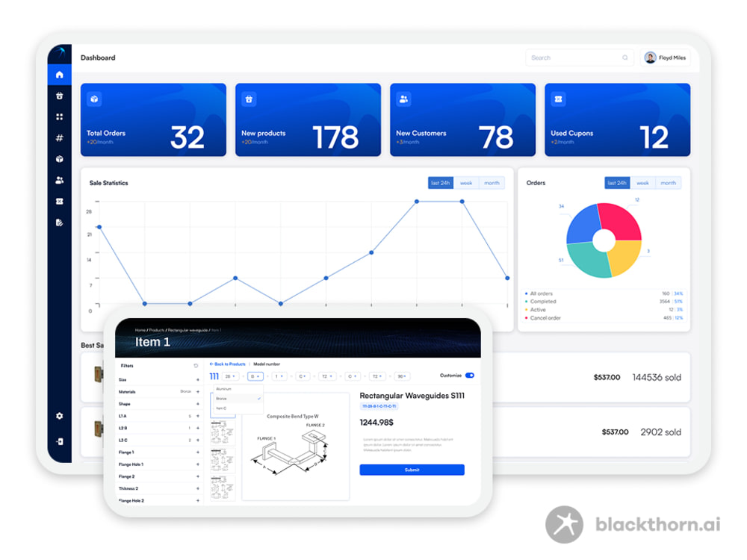This screenshot has height=560, width=747.
Task: Select last 24h tab in Sale Statistics
Action: click(x=440, y=183)
